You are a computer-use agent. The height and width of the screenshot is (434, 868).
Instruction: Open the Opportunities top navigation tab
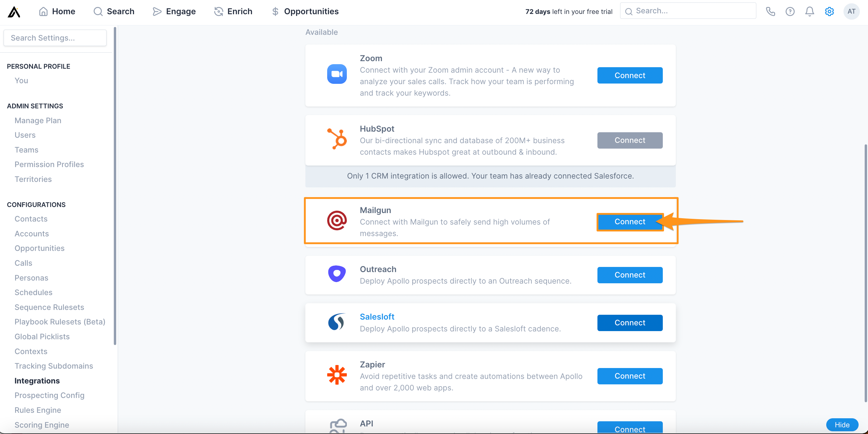(305, 12)
